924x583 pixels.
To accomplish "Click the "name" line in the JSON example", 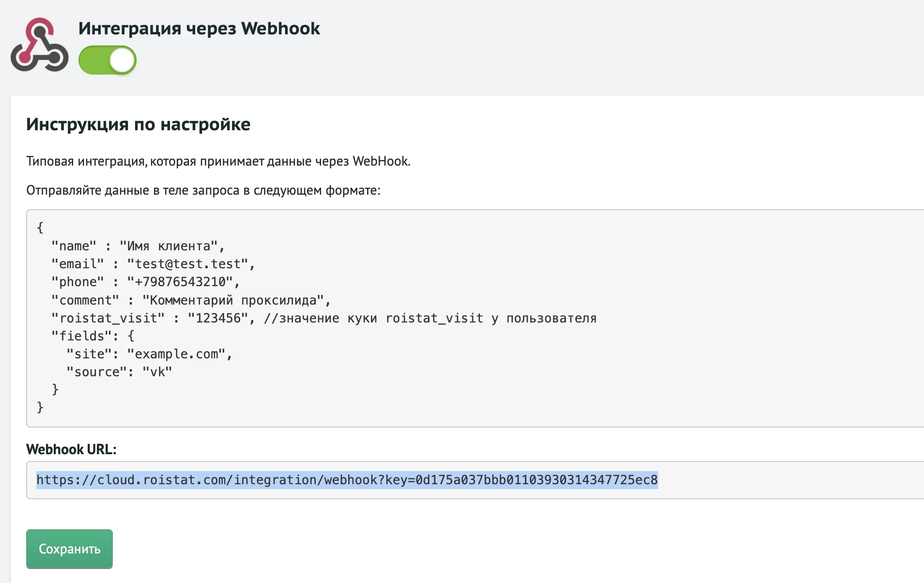I will point(138,246).
